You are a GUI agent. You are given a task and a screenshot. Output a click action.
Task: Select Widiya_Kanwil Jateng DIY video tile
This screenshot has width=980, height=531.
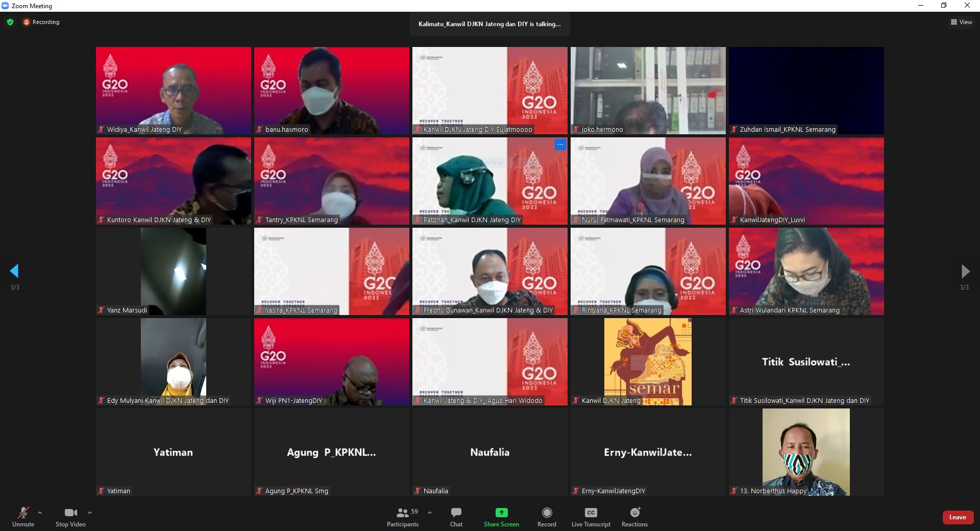(174, 90)
